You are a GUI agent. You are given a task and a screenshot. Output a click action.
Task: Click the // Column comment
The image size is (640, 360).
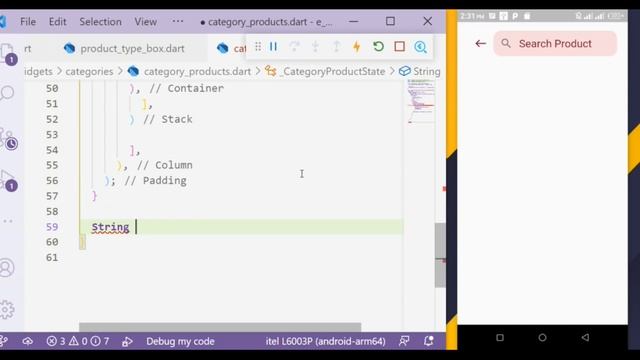click(x=165, y=165)
